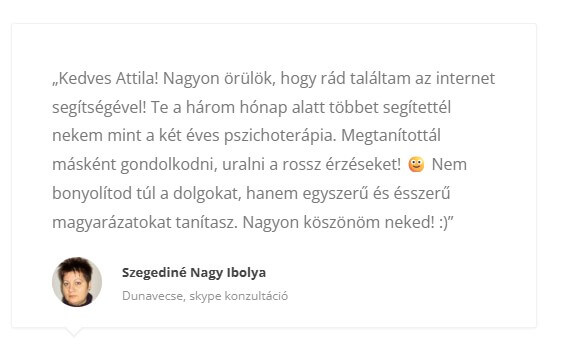Click the name Szegediné Nagy Ibolya
The height and width of the screenshot is (360, 563).
pyautogui.click(x=194, y=273)
